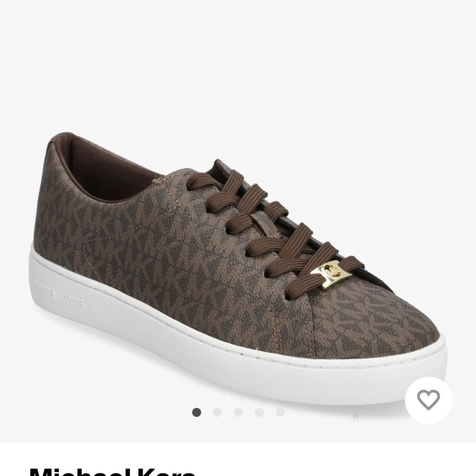Select the first carousel dot indicator
476x476 pixels.
tap(196, 412)
